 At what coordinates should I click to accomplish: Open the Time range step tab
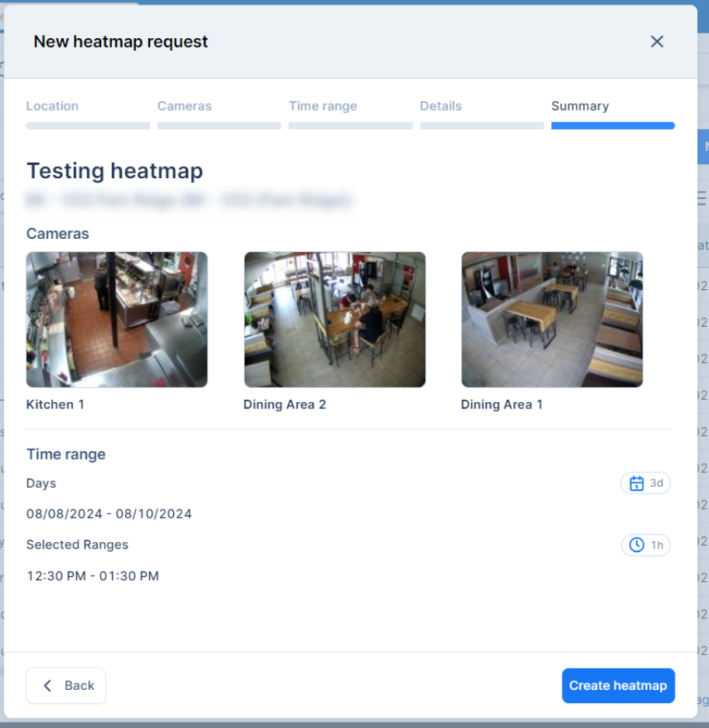click(x=323, y=107)
